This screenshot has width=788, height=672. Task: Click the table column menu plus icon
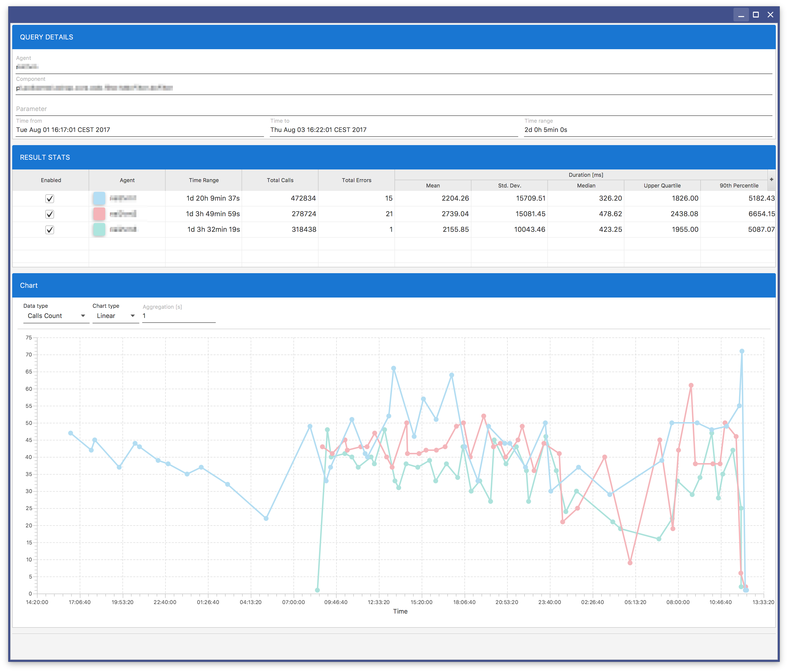(771, 179)
